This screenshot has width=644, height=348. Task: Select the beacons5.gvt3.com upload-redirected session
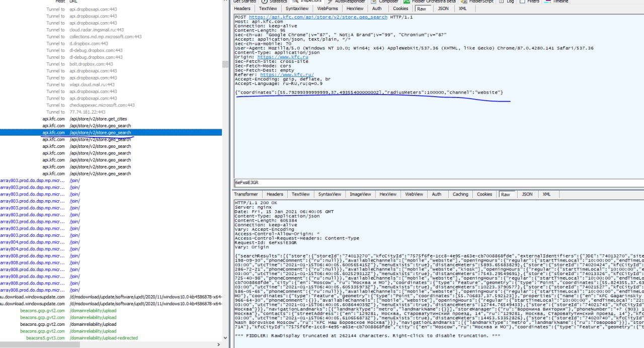tap(111, 338)
